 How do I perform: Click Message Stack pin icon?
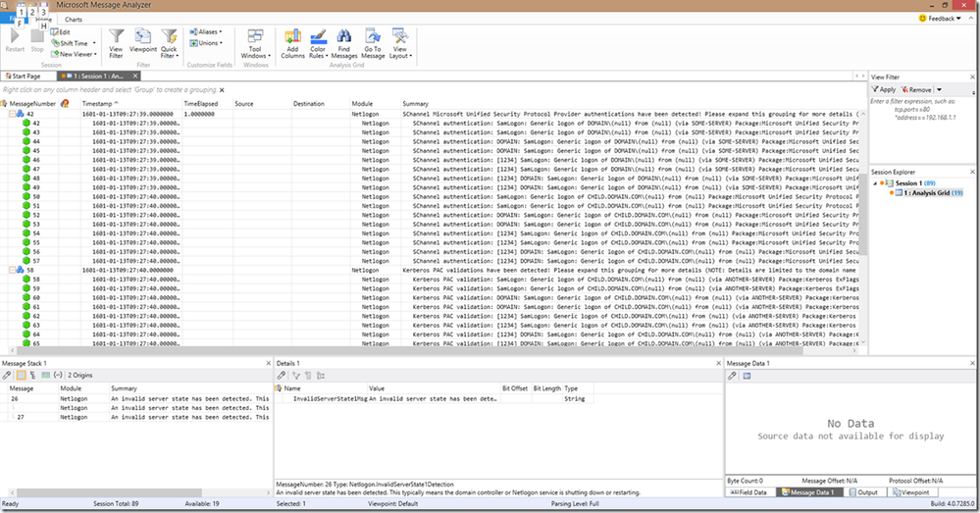[x=6, y=375]
